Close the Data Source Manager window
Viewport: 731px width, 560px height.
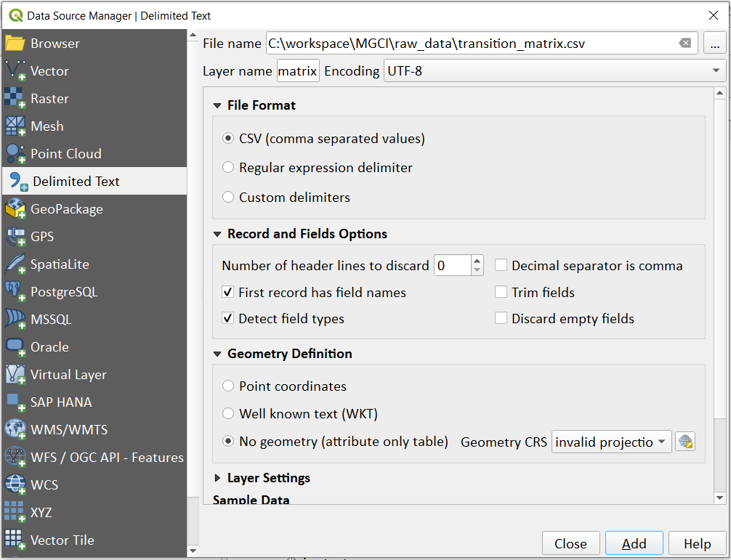(x=714, y=15)
